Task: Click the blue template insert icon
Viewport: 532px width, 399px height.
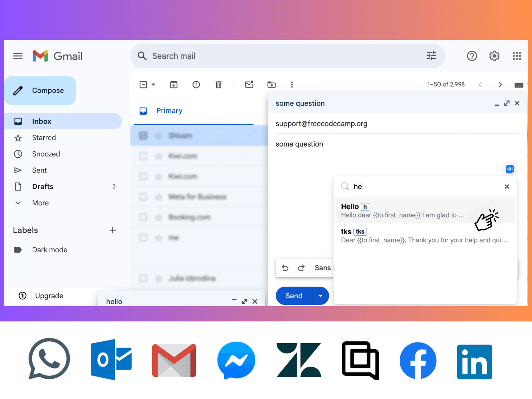Action: pos(510,169)
